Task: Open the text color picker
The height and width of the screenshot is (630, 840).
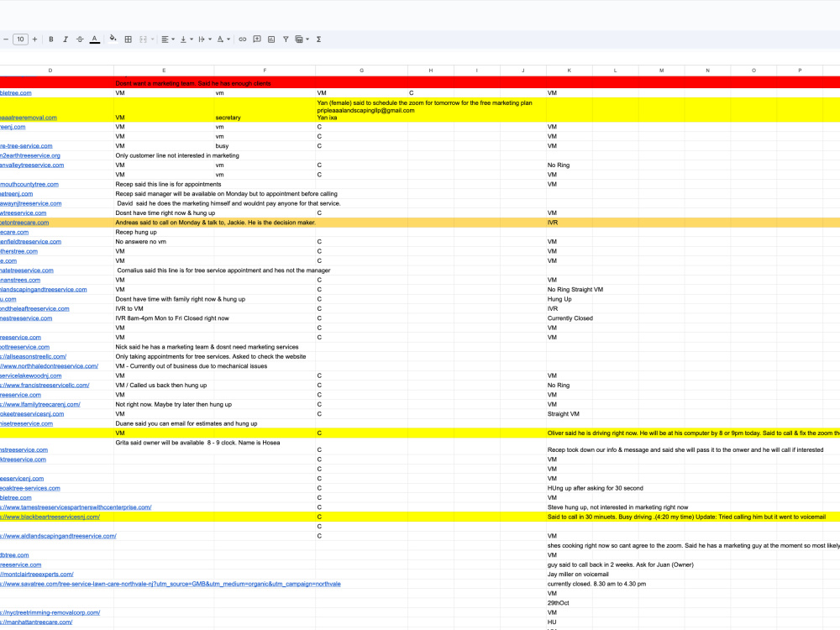Action: pyautogui.click(x=94, y=39)
